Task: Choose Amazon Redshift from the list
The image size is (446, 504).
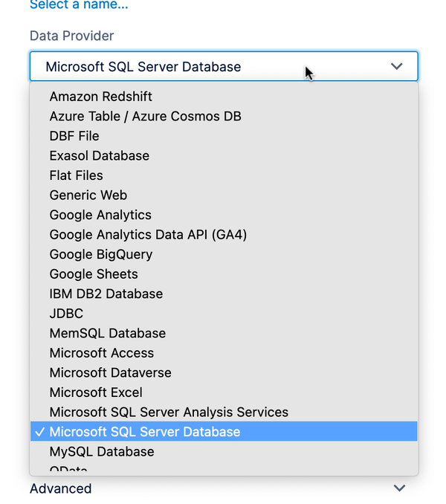Action: 224,97
